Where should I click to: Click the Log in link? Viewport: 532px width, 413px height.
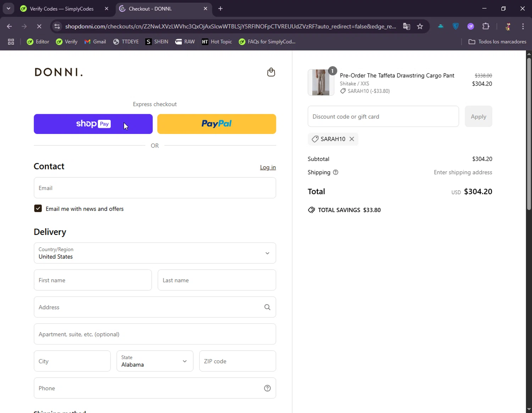[x=268, y=167]
